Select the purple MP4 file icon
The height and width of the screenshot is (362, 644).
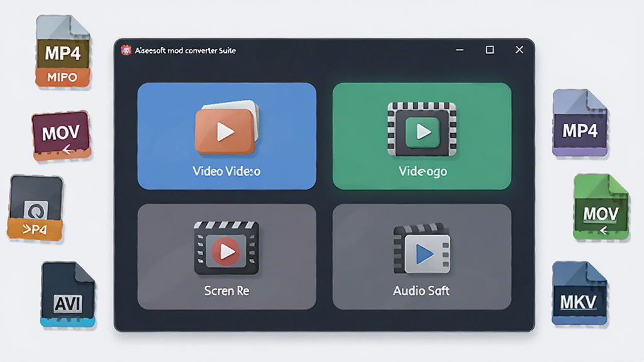(579, 123)
